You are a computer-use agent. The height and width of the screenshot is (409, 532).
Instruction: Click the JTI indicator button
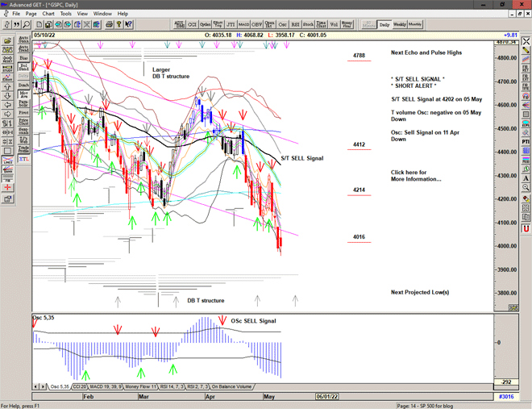click(x=230, y=24)
